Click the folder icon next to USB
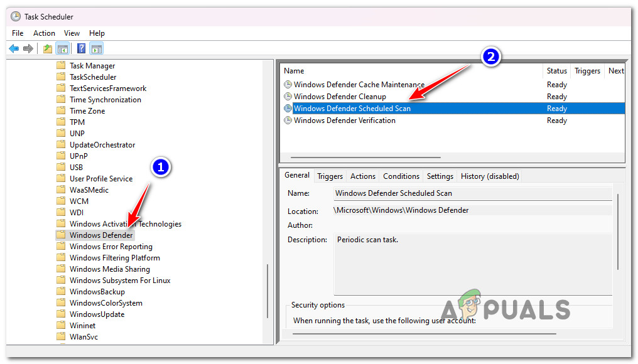Screen dimensions: 638x364 click(x=61, y=167)
